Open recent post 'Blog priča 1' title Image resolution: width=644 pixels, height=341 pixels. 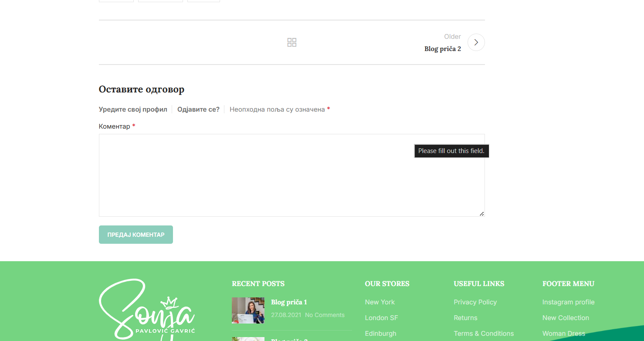tap(289, 302)
